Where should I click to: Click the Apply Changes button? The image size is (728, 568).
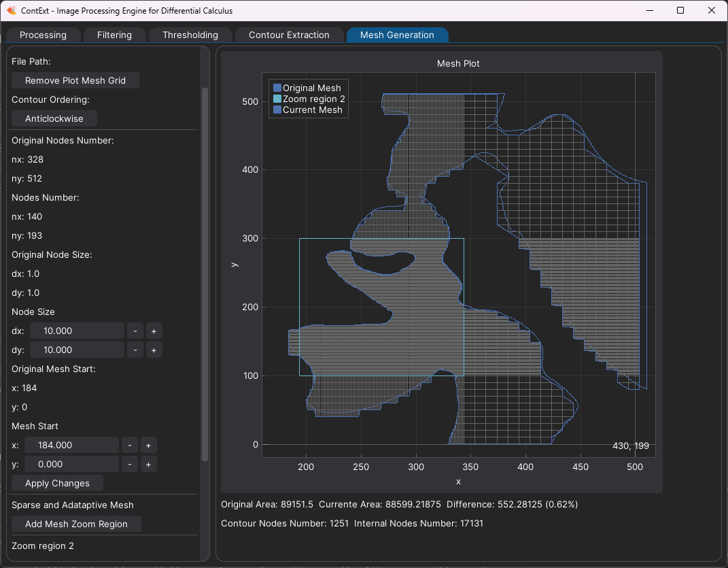coord(57,483)
